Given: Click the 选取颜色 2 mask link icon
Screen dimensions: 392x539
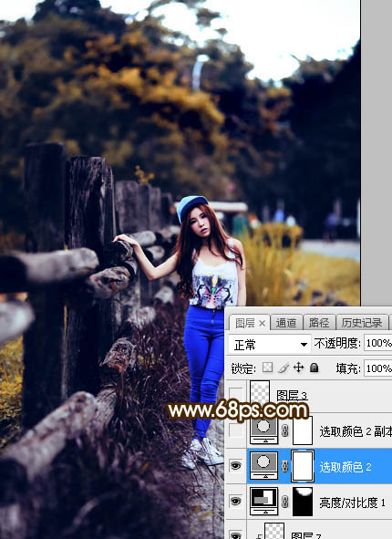Looking at the screenshot, I should 284,466.
